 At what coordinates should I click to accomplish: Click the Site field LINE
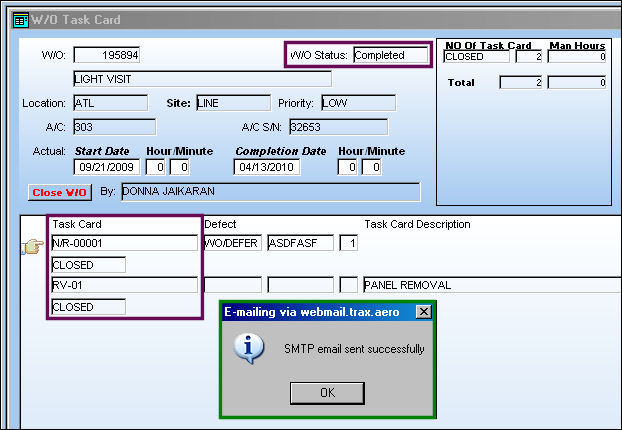pos(234,103)
